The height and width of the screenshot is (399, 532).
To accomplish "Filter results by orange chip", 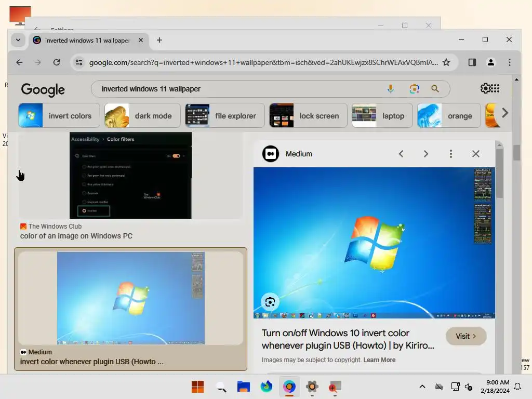I will (449, 116).
